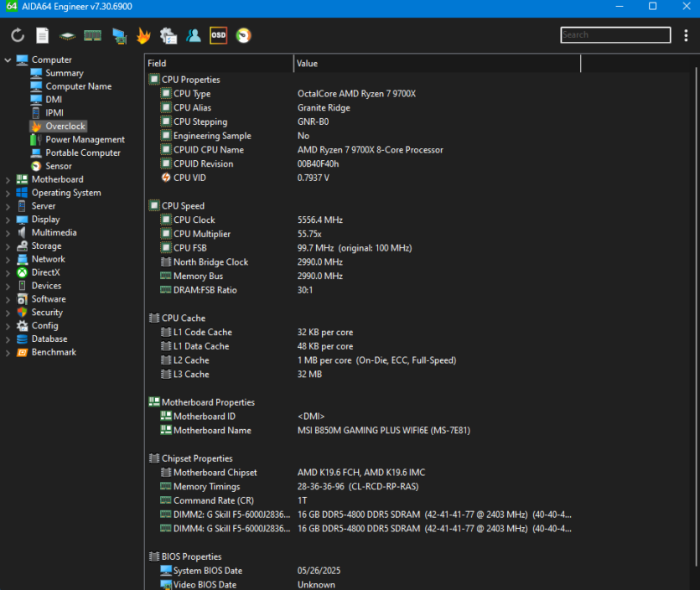This screenshot has width=700, height=590.
Task: Focus the Search input field
Action: pos(615,35)
